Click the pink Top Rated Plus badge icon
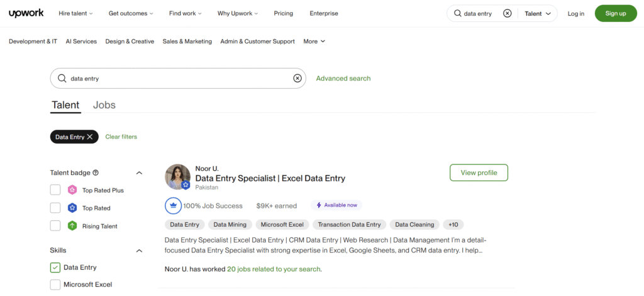 tap(72, 190)
